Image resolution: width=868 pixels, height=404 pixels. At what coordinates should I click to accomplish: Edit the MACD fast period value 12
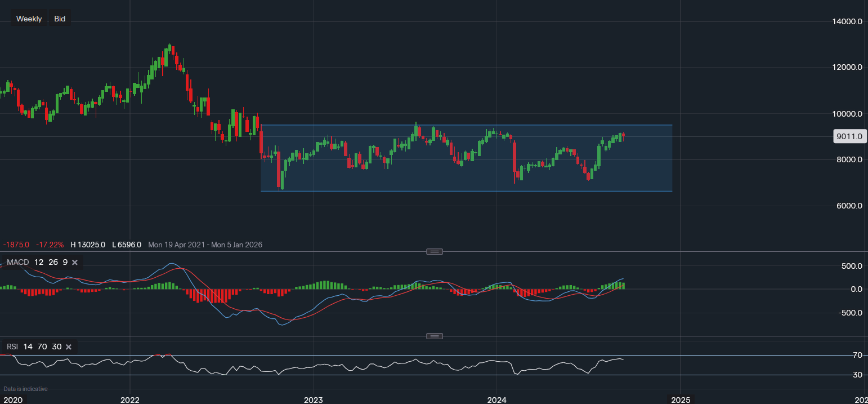[38, 261]
